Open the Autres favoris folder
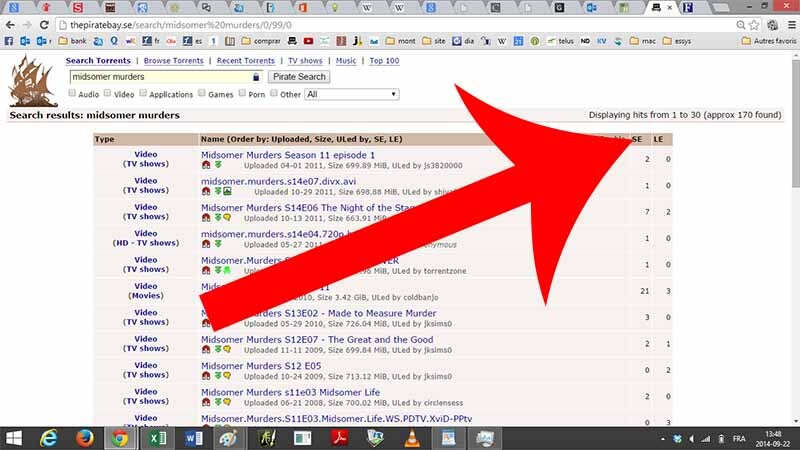800x450 pixels. (769, 41)
